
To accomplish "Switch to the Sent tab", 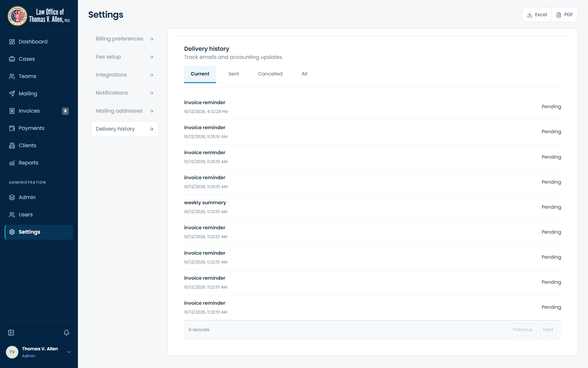I will tap(234, 74).
